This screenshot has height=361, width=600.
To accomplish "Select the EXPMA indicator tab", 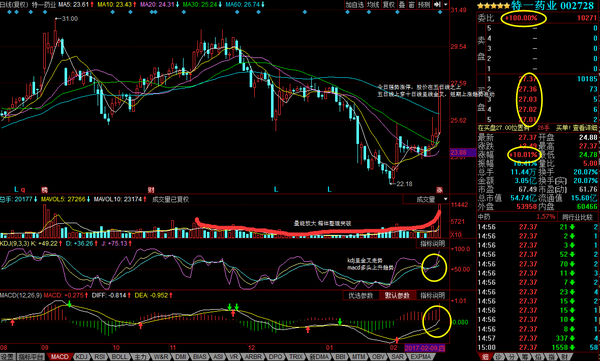I will (421, 357).
